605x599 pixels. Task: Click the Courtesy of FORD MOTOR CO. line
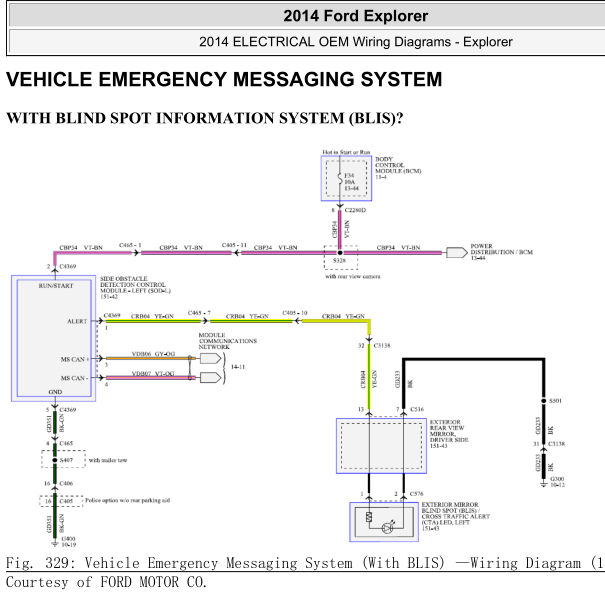pyautogui.click(x=106, y=582)
